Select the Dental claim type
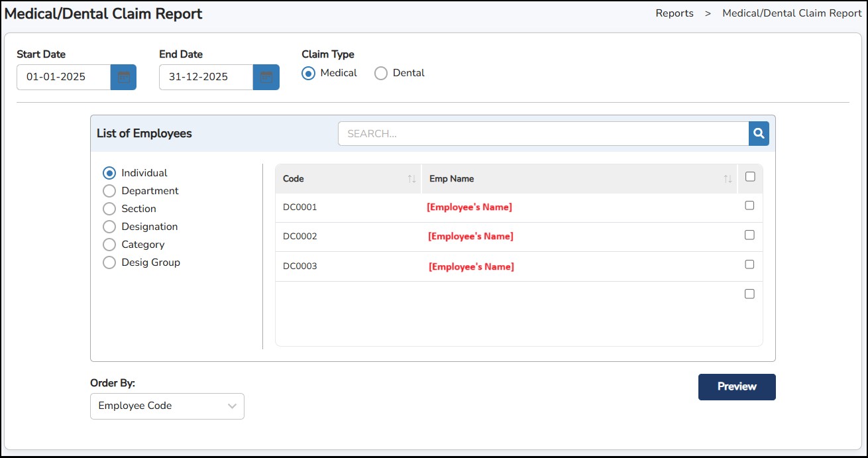The width and height of the screenshot is (868, 458). point(381,74)
